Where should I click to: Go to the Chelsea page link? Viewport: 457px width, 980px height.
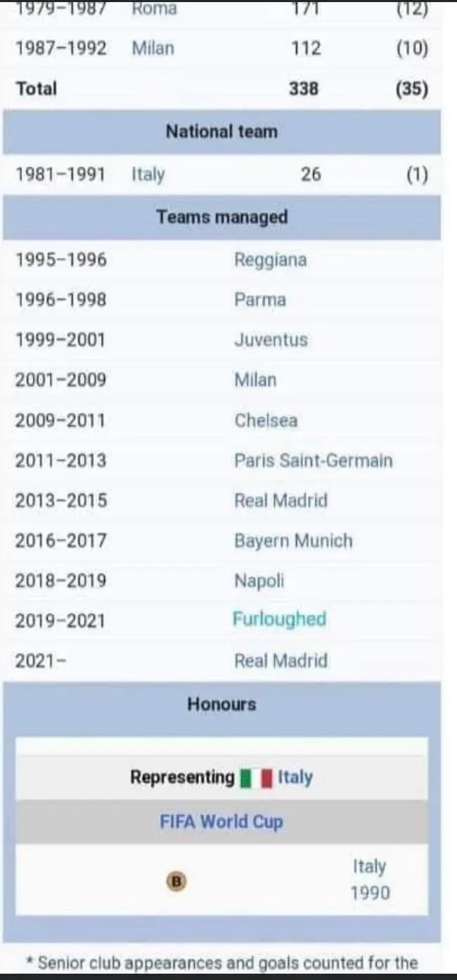point(266,420)
